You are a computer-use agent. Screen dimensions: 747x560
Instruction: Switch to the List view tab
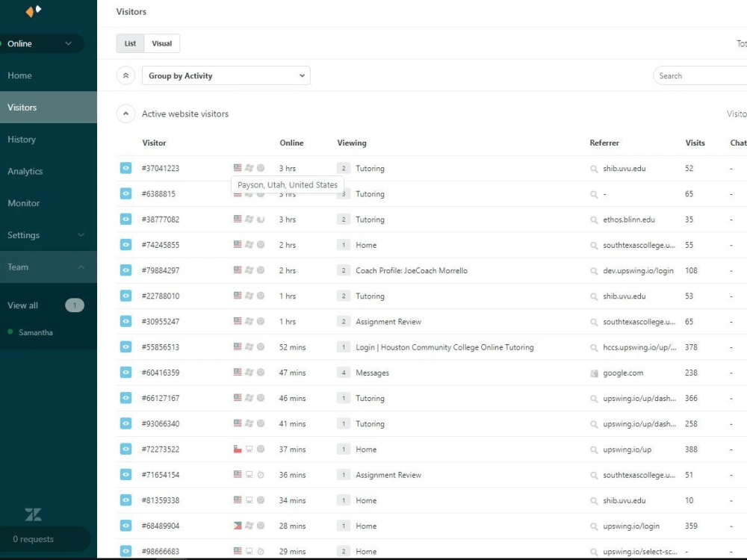coord(130,43)
